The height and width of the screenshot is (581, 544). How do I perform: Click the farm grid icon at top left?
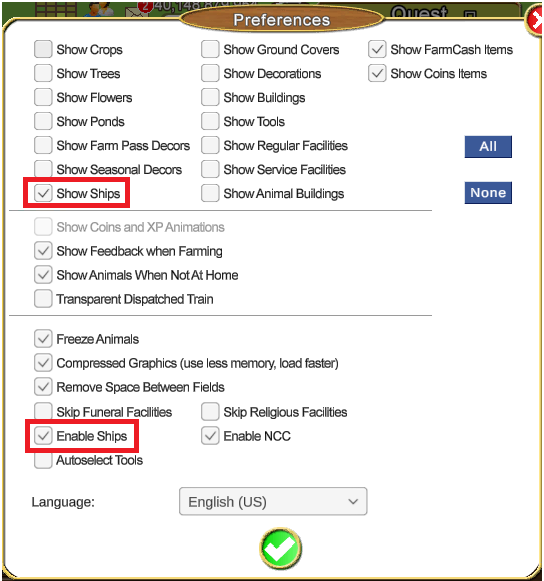pyautogui.click(x=56, y=9)
